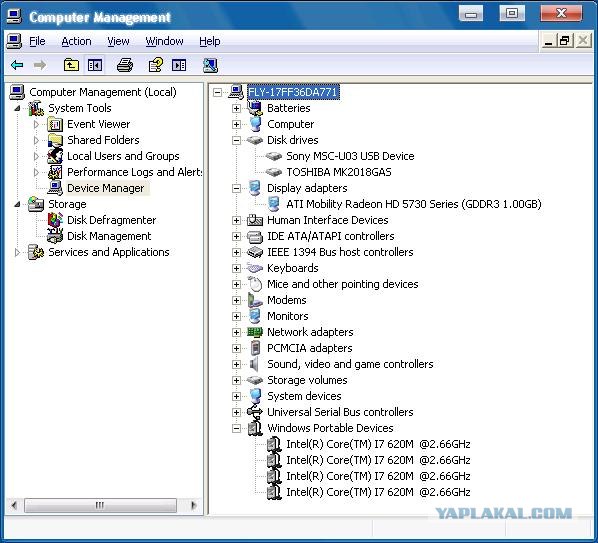This screenshot has width=598, height=543.
Task: Expand the Batteries node
Action: [x=236, y=108]
